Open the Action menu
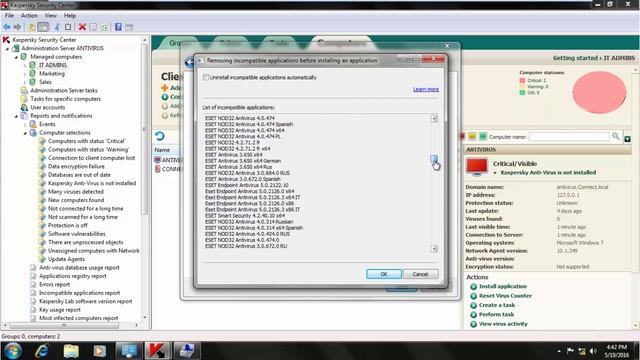Viewport: 640px width, 360px height. (29, 16)
